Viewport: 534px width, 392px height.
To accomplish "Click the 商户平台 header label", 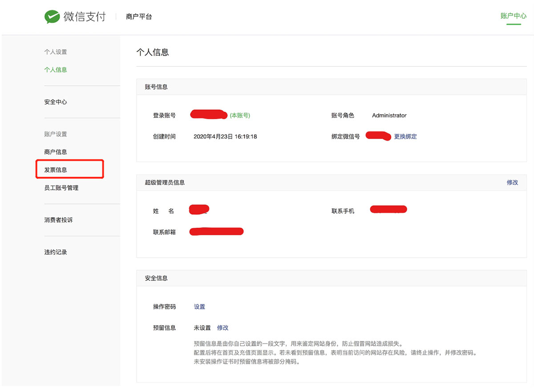I will tap(139, 17).
